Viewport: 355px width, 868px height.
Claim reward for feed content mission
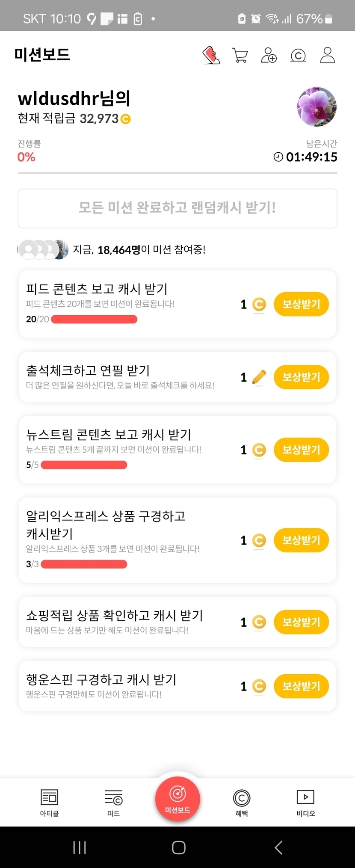click(x=301, y=304)
